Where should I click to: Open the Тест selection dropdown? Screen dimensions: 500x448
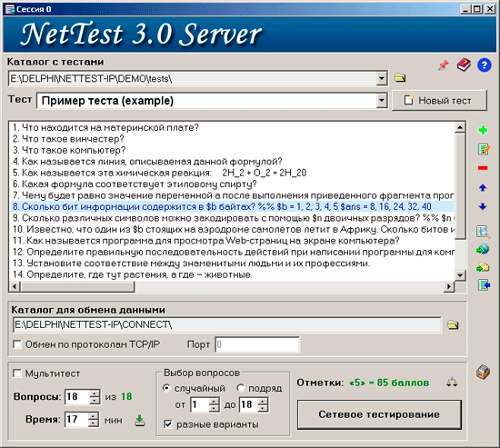click(382, 101)
